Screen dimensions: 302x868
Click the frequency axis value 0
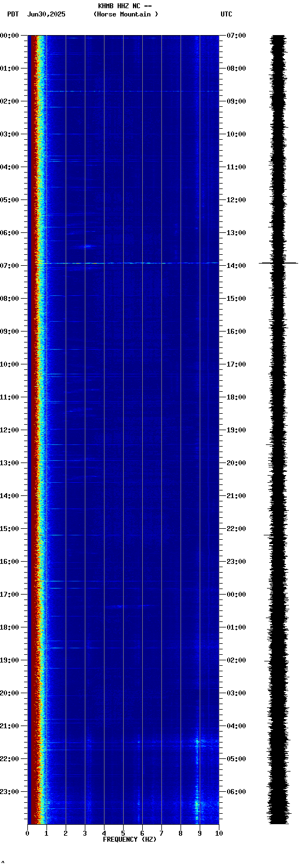[x=27, y=833]
